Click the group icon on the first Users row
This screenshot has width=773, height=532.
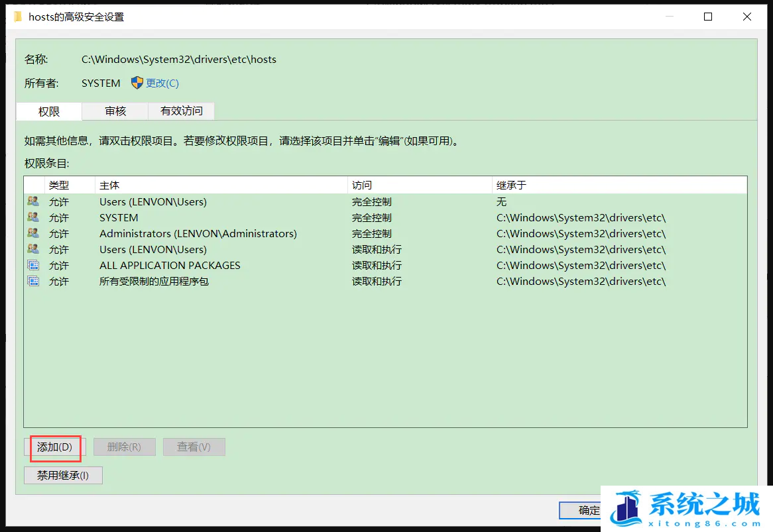(x=32, y=201)
